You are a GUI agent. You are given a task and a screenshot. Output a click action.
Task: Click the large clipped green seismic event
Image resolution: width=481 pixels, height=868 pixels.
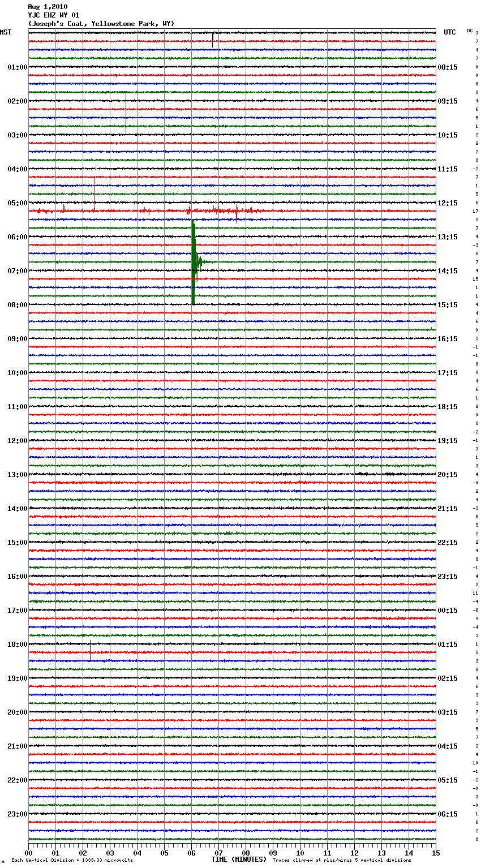tap(194, 262)
